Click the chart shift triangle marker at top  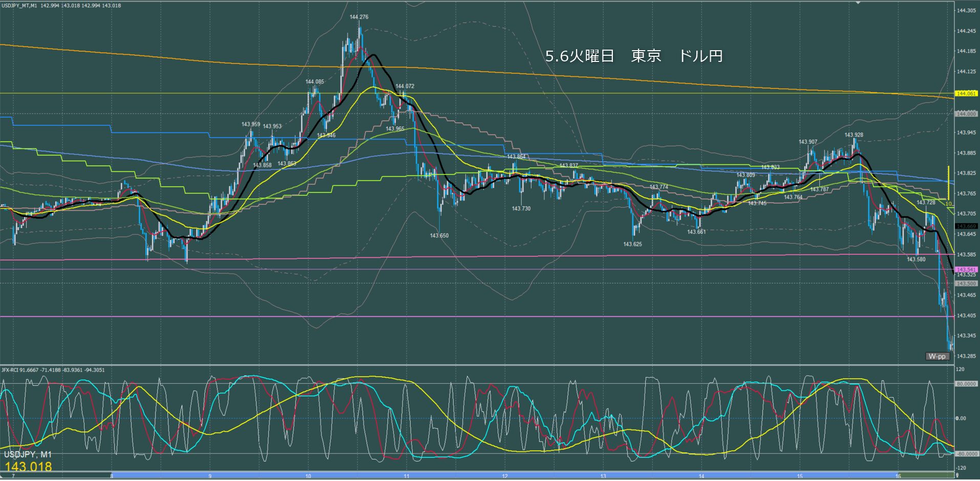(x=859, y=3)
